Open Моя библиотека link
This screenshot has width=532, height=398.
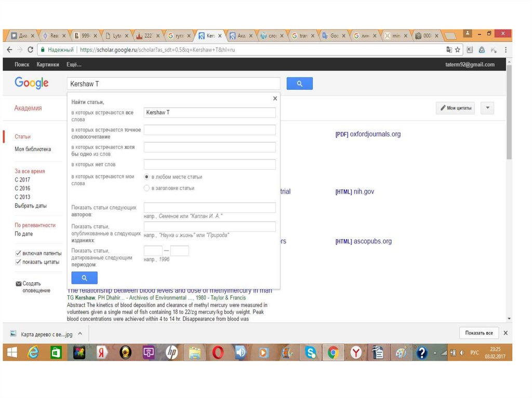coord(33,149)
